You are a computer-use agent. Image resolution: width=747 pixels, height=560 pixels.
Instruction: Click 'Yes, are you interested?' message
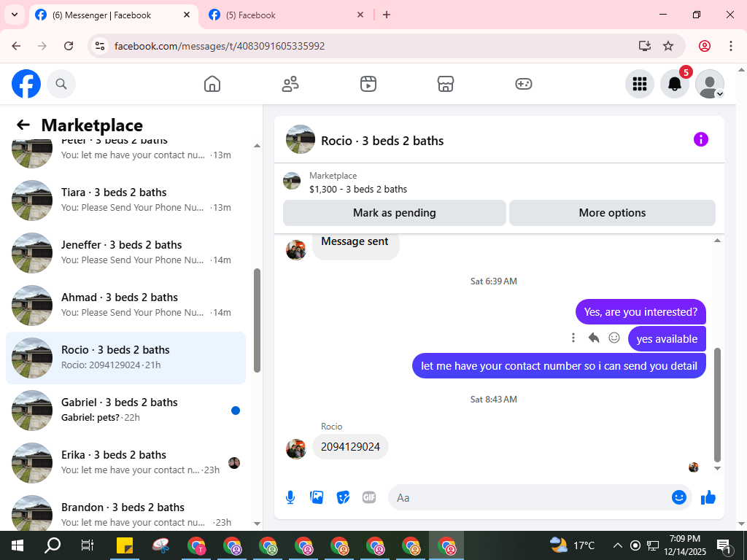pyautogui.click(x=640, y=312)
